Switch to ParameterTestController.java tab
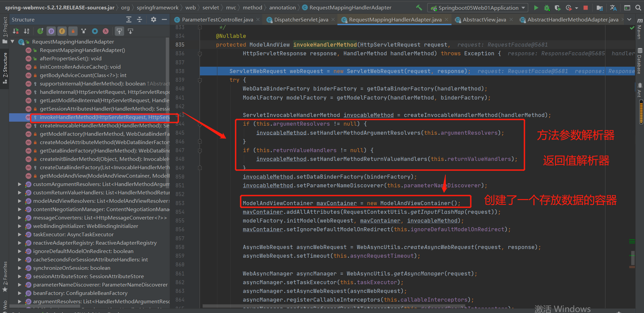This screenshot has height=313, width=644. 217,19
